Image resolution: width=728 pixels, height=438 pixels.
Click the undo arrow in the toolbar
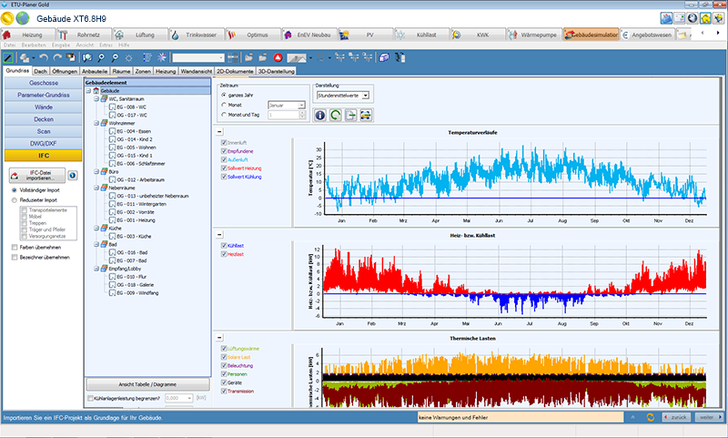click(43, 59)
